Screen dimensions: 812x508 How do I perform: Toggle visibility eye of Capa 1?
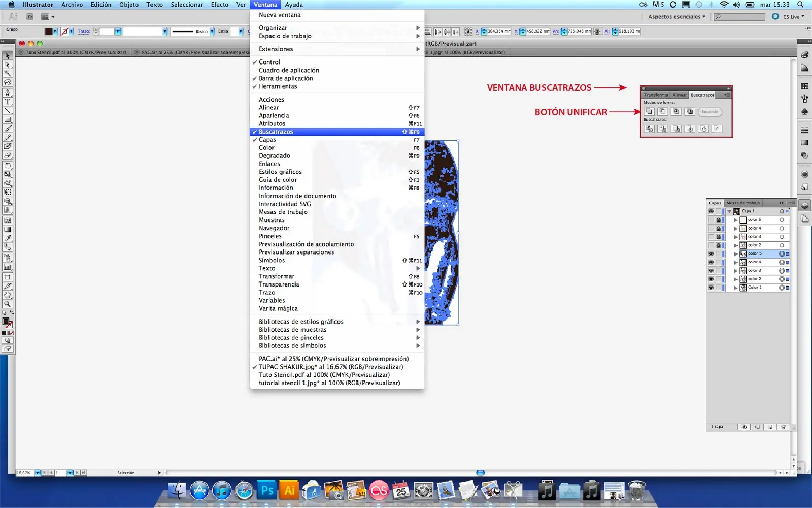tap(711, 211)
